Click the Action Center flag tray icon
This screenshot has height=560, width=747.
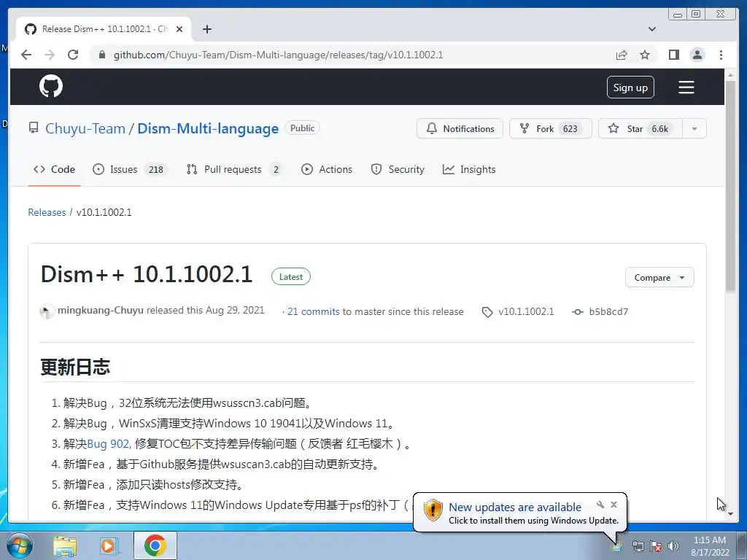click(656, 546)
